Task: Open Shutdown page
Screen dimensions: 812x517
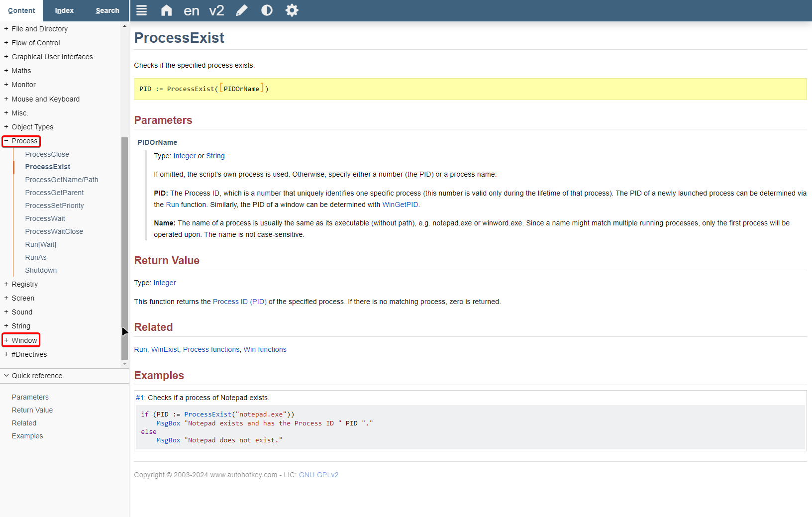Action: coord(41,270)
